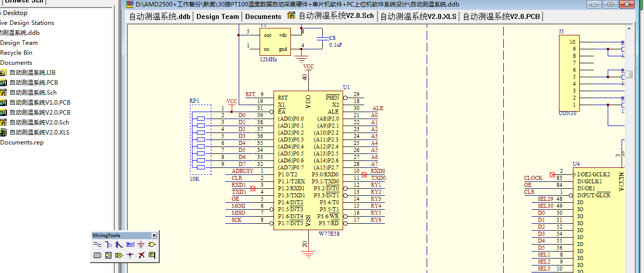Switch to the Design Team tab
Viewport: 644px width, 273px height.
218,16
